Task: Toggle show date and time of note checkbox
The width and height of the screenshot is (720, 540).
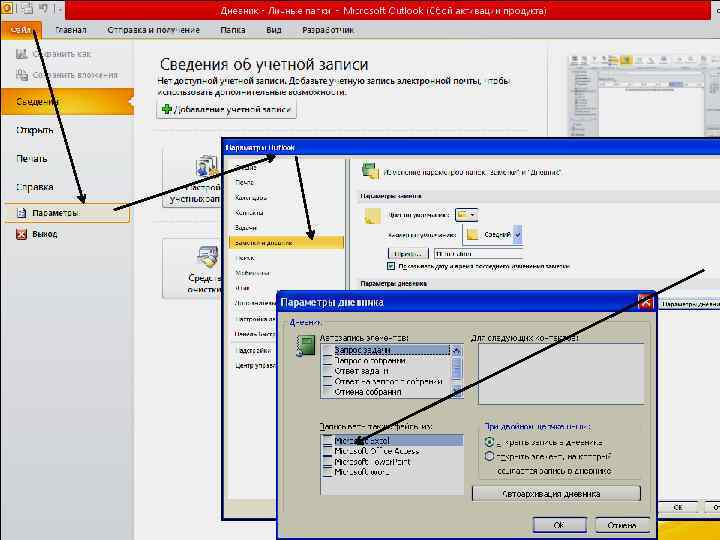Action: pyautogui.click(x=391, y=266)
